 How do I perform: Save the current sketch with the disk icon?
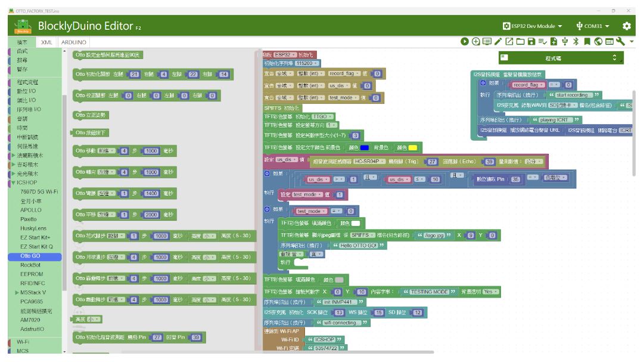(x=531, y=41)
